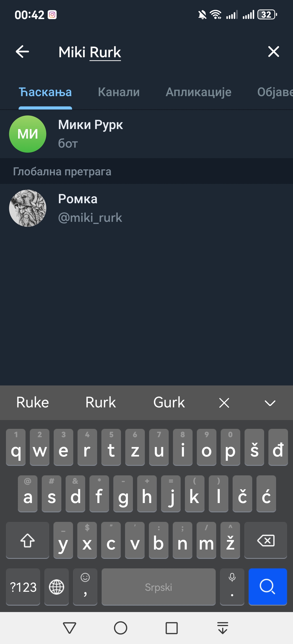Tap the microphone voice input key
Screen dimensions: 293x644
tap(232, 587)
